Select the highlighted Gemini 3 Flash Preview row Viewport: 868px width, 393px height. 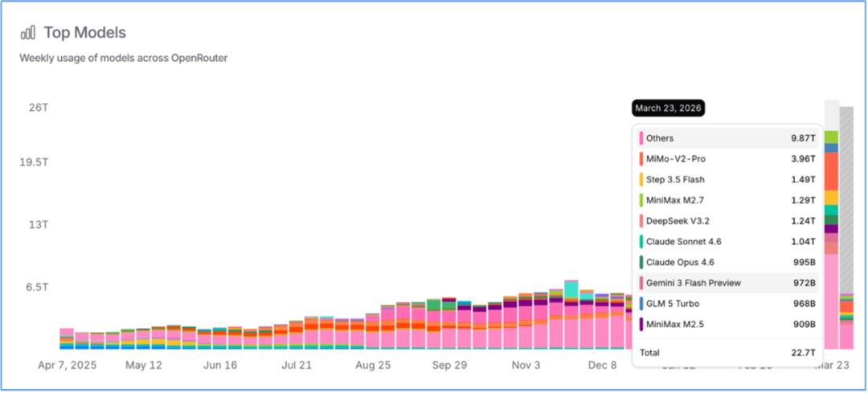coord(727,283)
